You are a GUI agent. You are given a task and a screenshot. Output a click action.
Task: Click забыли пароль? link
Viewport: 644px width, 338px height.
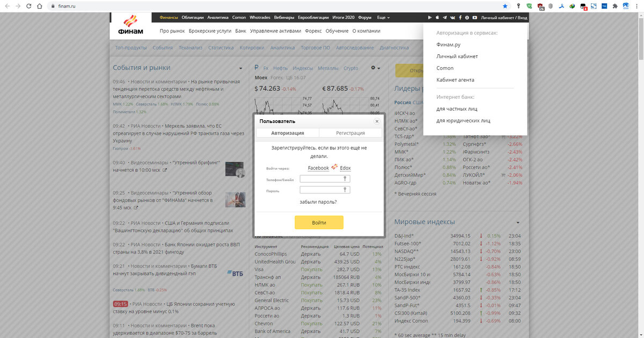coord(318,202)
